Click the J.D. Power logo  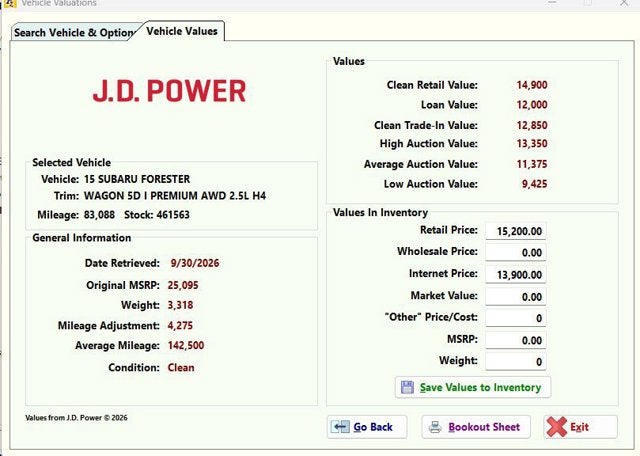169,91
